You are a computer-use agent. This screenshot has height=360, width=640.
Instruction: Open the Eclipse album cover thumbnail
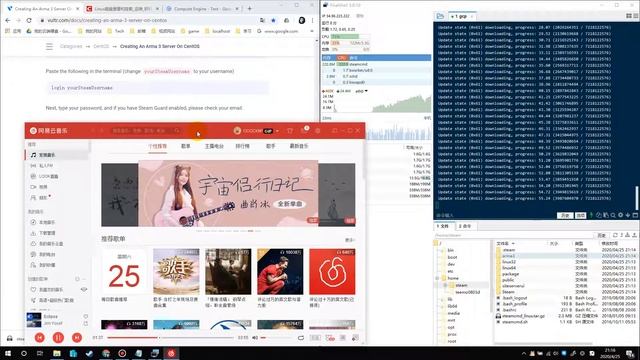click(x=33, y=320)
